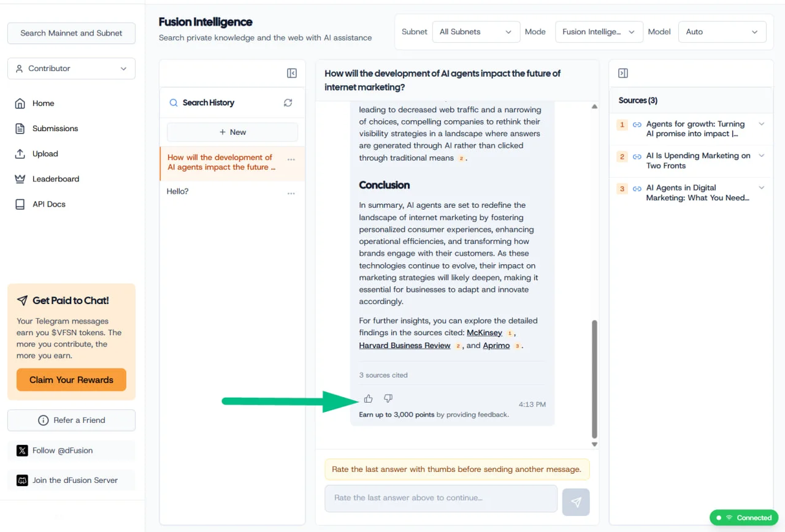785x532 pixels.
Task: Click the thumbs down feedback icon
Action: tap(388, 399)
